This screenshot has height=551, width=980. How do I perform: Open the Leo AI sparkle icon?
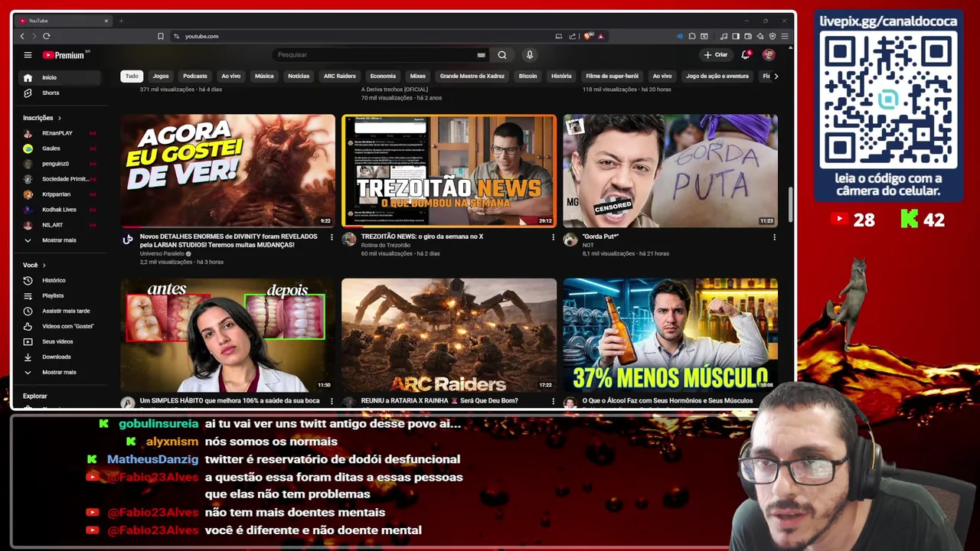click(760, 36)
